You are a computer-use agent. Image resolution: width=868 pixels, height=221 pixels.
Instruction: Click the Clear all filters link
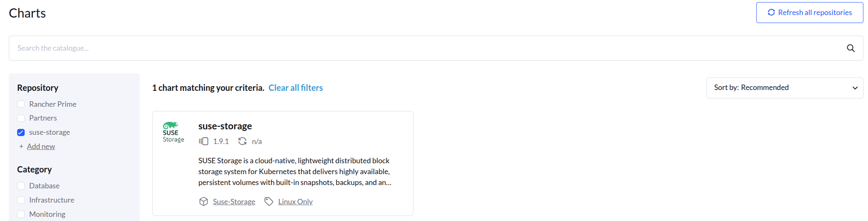click(296, 88)
